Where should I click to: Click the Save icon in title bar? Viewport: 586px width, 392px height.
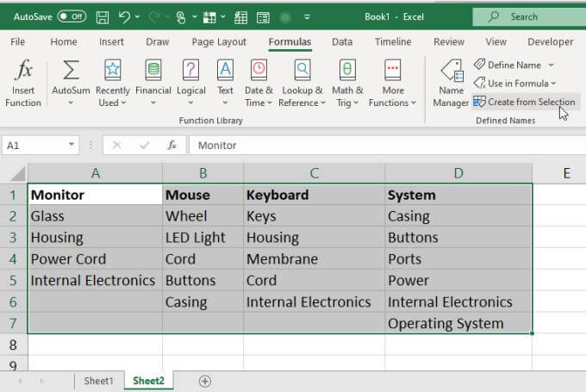103,16
